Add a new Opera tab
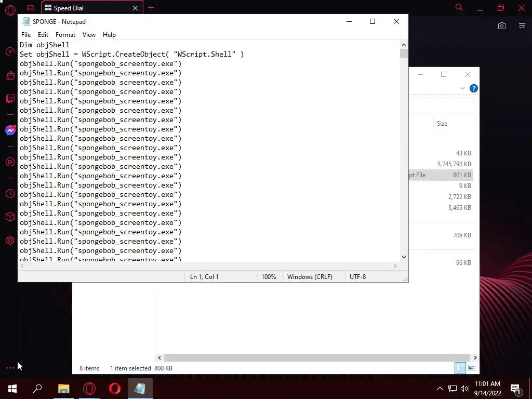Viewport: 532px width, 399px height. [151, 8]
